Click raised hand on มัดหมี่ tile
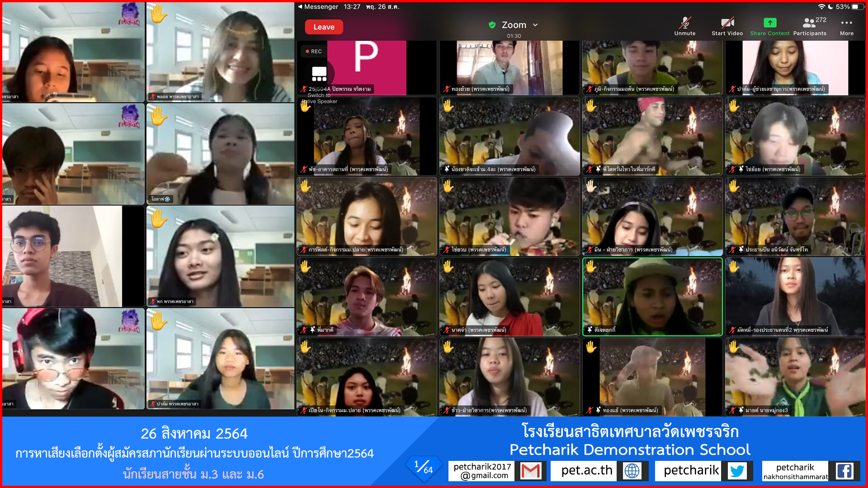 [734, 267]
